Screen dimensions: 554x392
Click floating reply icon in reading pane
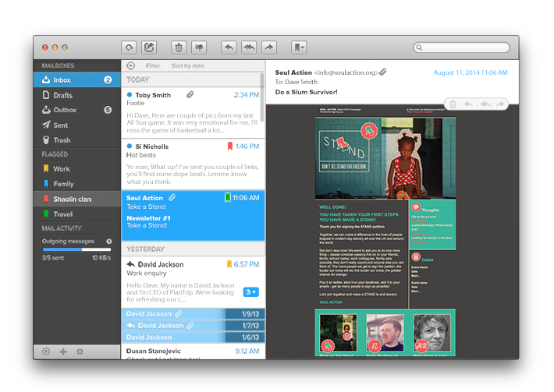pos(468,104)
